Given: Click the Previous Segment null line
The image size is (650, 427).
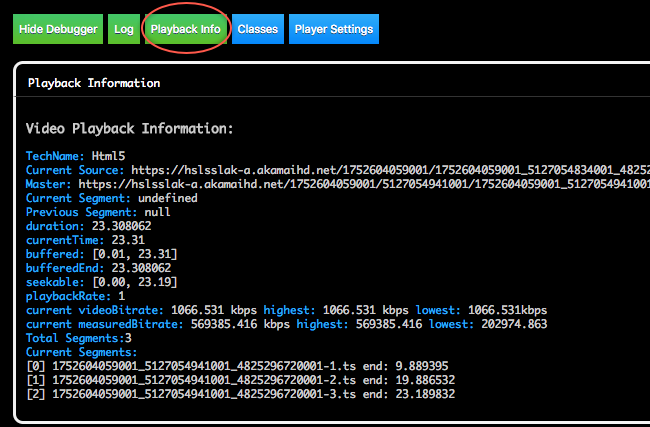Looking at the screenshot, I should coord(98,212).
